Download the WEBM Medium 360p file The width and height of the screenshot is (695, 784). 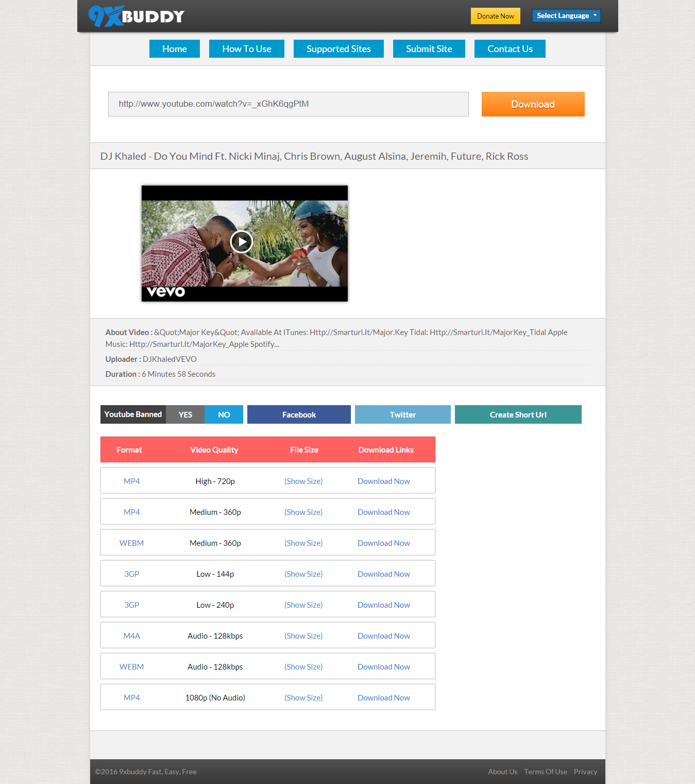pos(384,543)
